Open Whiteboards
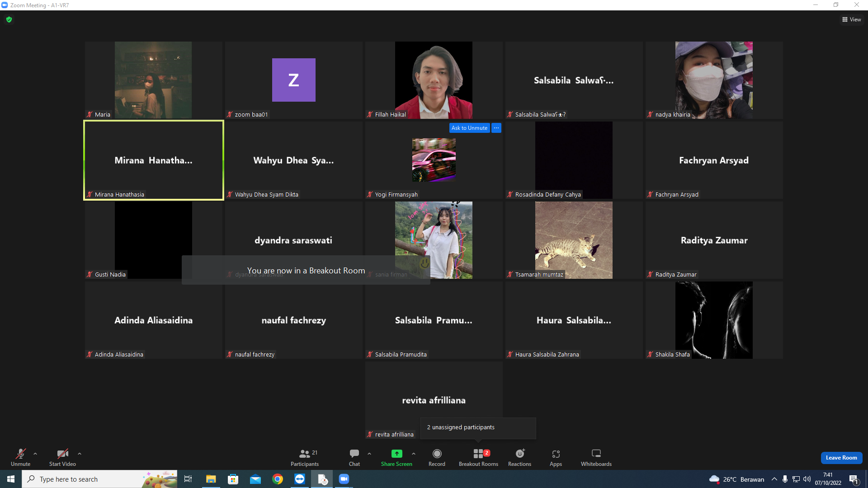 pos(596,457)
